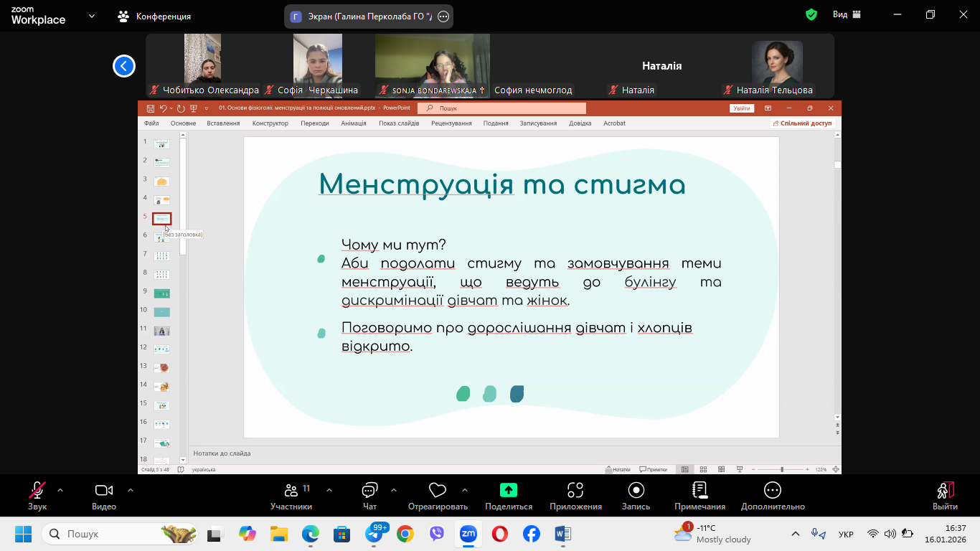
Task: Open the Participants panel
Action: [291, 495]
